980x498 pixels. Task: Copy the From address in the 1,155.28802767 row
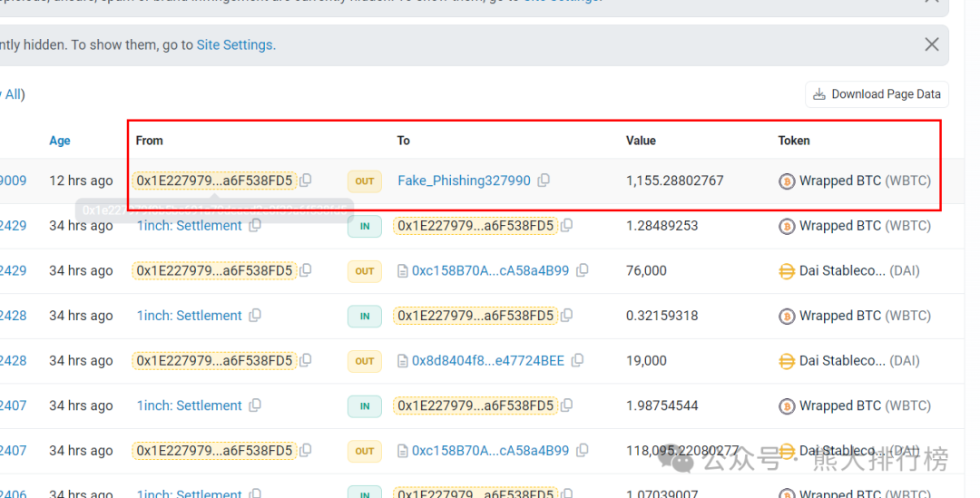pyautogui.click(x=306, y=181)
